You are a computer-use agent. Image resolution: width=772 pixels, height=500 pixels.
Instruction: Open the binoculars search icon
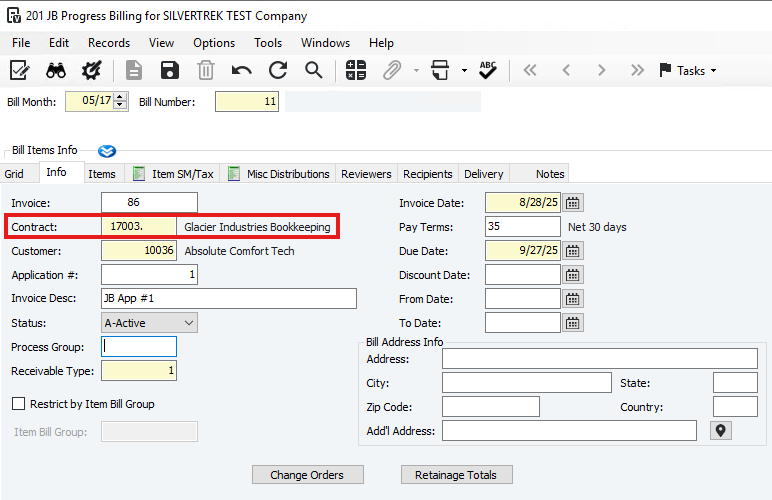(x=56, y=70)
